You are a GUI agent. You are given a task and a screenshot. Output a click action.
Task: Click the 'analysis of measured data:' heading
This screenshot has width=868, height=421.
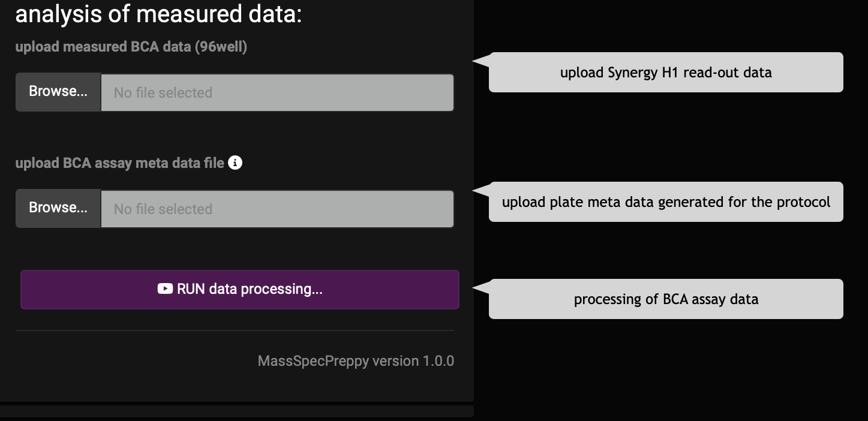(x=158, y=14)
